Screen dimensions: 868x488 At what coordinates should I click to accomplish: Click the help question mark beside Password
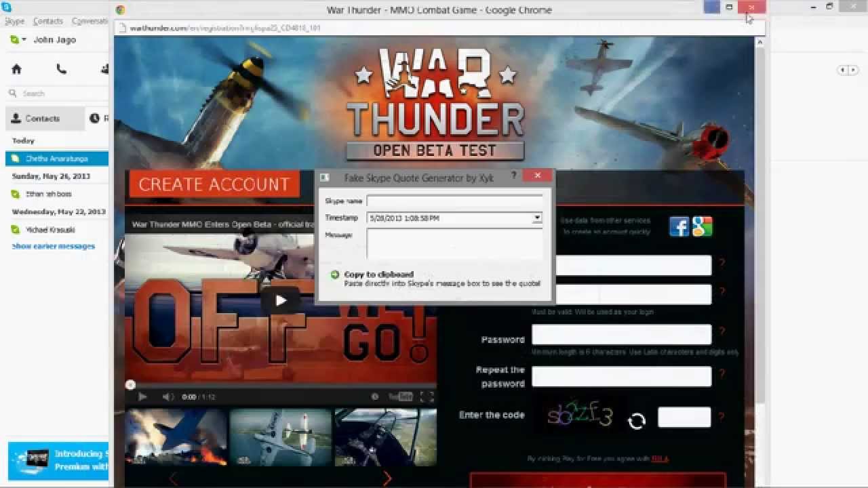(722, 331)
